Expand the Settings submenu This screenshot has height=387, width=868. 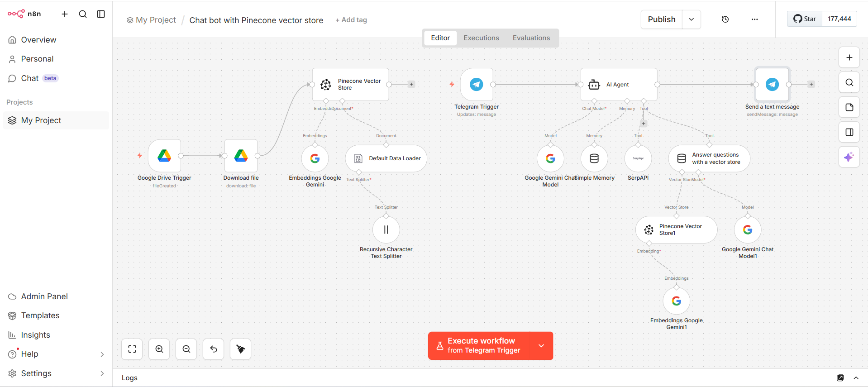[x=102, y=373]
